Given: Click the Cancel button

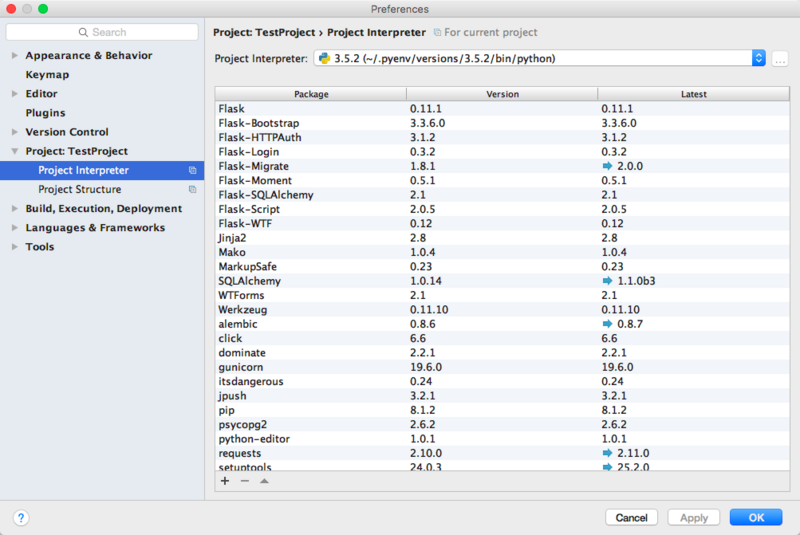Looking at the screenshot, I should pyautogui.click(x=631, y=518).
